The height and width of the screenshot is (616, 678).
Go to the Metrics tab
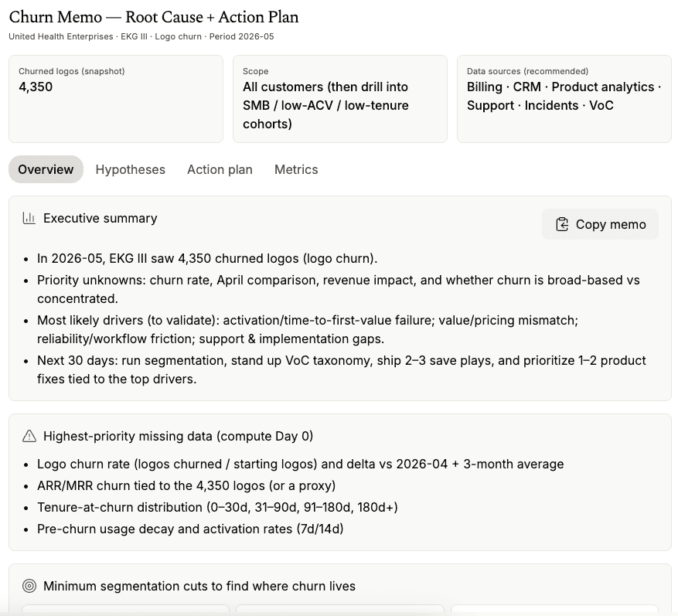point(296,169)
